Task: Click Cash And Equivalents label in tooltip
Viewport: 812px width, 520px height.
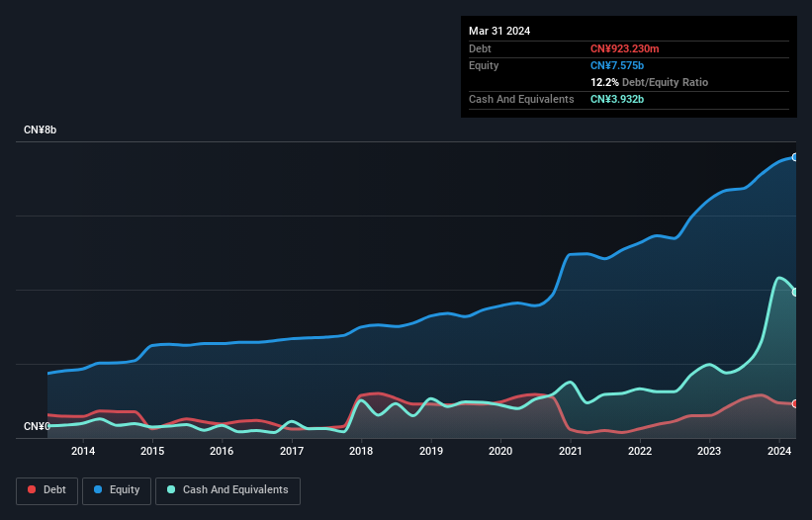Action: 521,99
